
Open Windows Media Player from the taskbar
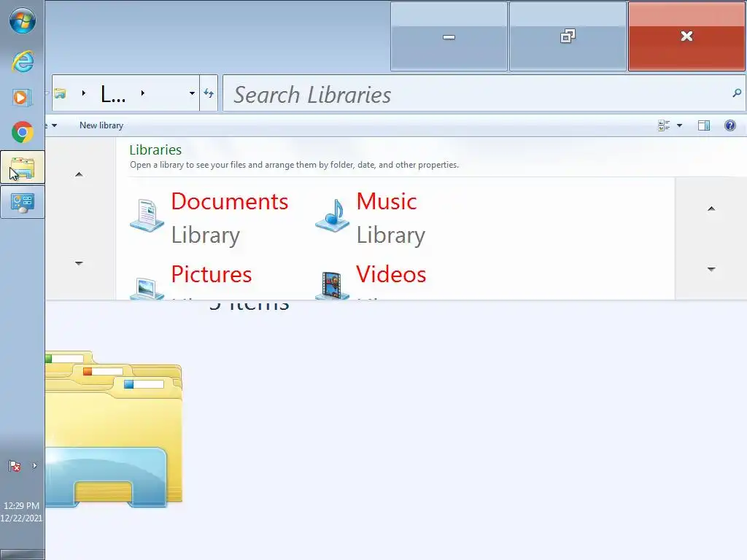(23, 97)
